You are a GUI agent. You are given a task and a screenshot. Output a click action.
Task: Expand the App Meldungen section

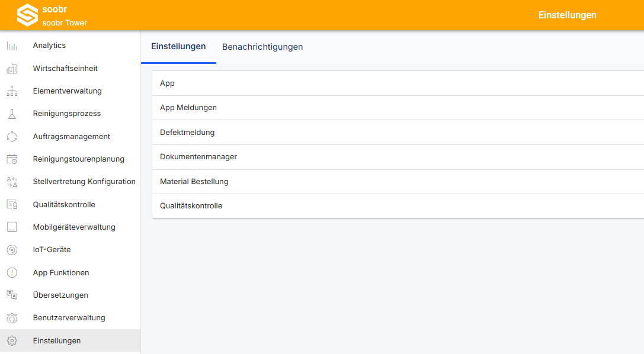click(x=398, y=108)
